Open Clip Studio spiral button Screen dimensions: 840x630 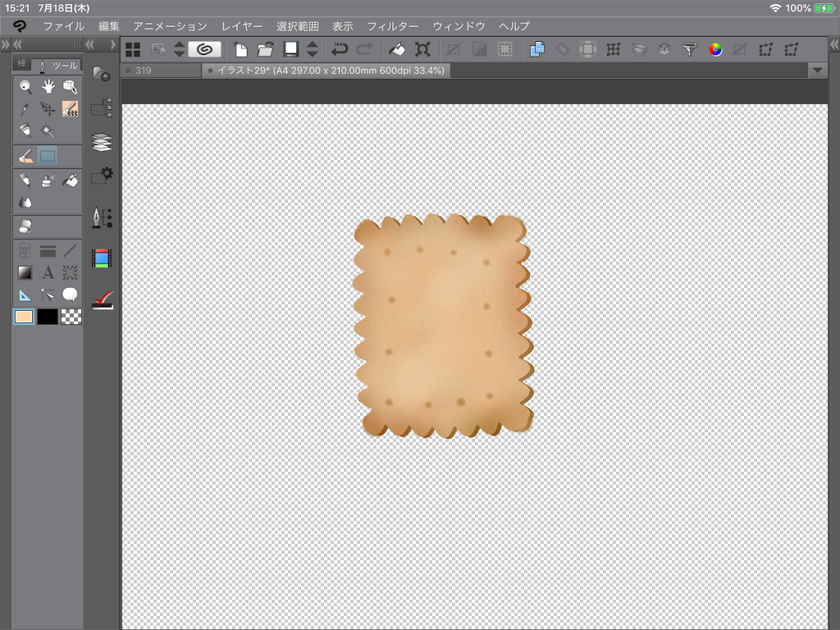(x=204, y=49)
